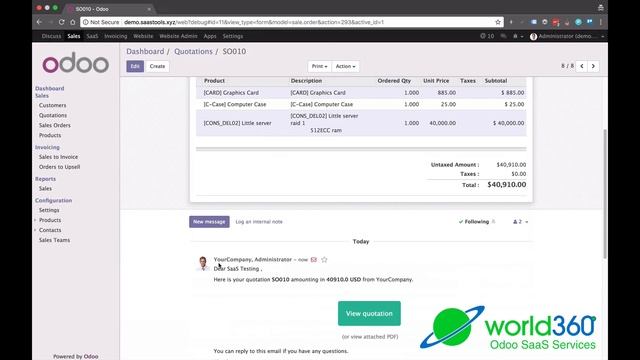Open the followers count dropdown showing 2
Screen dimensions: 640x360
point(520,222)
